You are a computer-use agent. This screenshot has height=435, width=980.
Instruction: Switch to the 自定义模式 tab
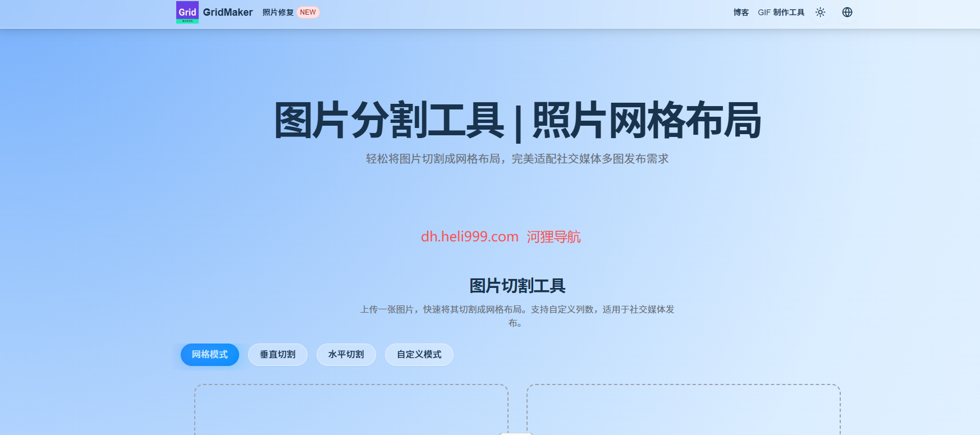(x=419, y=355)
